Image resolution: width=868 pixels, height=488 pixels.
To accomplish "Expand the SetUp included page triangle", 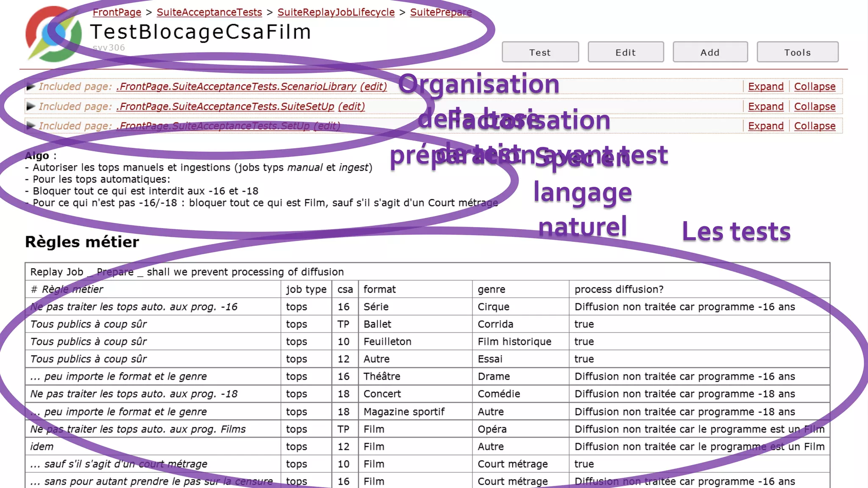I will pyautogui.click(x=31, y=126).
